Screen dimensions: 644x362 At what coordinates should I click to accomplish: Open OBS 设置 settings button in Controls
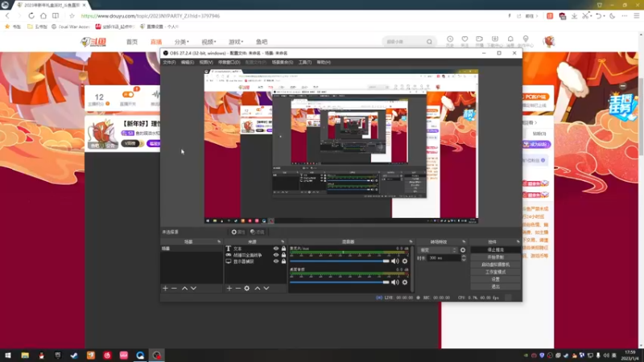pos(495,279)
